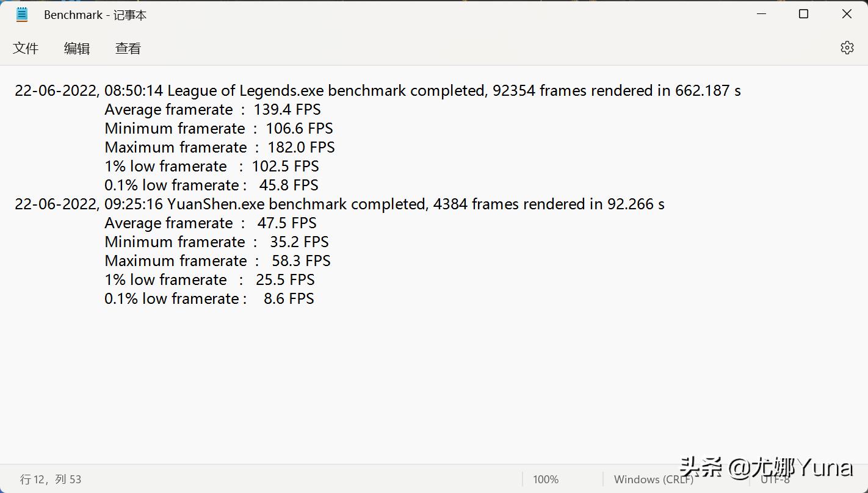Click the 0.1% low framerate 45.8 FPS line
The width and height of the screenshot is (868, 493).
click(x=211, y=185)
